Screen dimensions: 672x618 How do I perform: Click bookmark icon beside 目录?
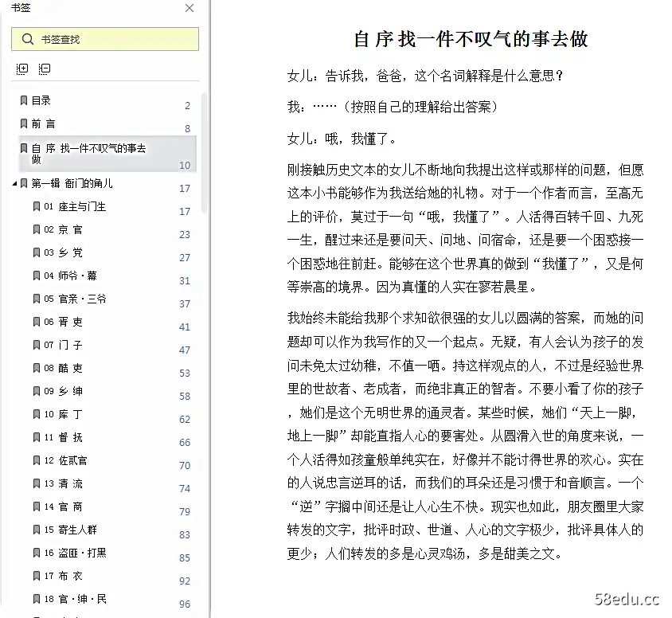(24, 100)
